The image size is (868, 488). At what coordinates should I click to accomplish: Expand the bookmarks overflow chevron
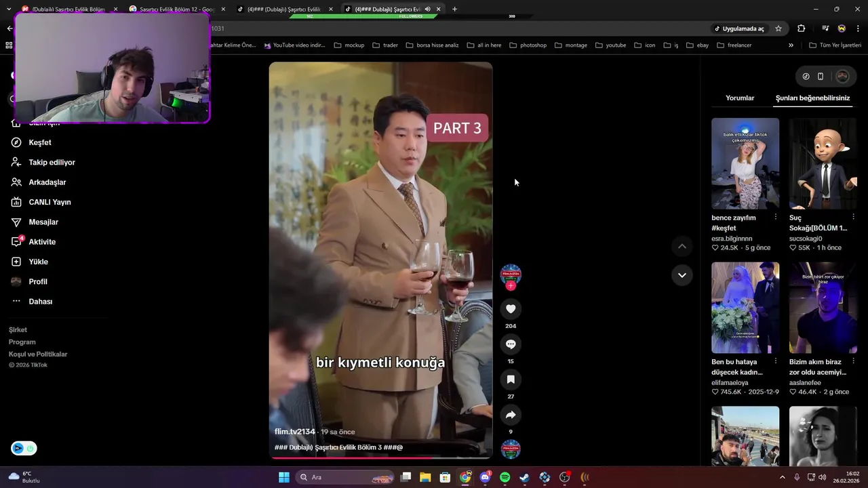791,45
